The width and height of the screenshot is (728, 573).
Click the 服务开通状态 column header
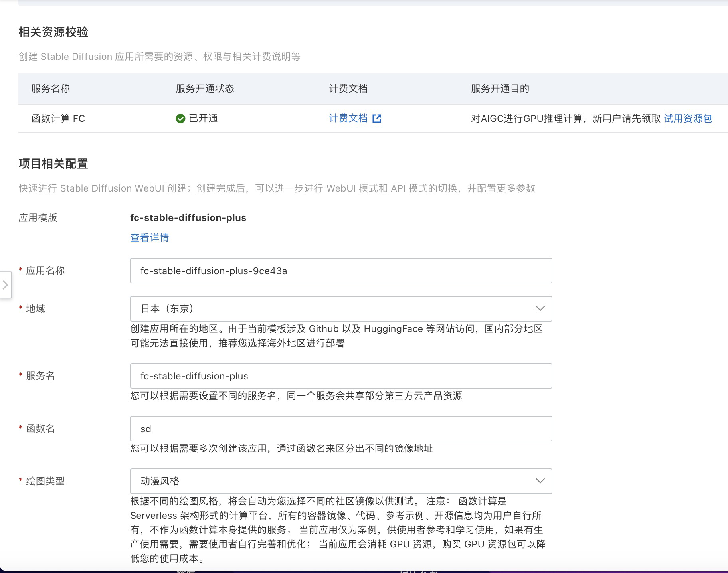point(205,89)
